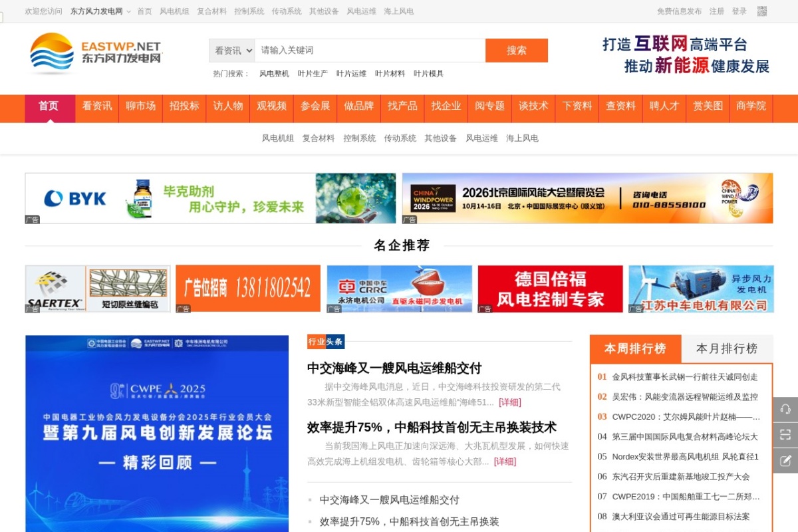The height and width of the screenshot is (532, 798).
Task: Click the scan code icon in the floating sidebar
Action: 785,435
